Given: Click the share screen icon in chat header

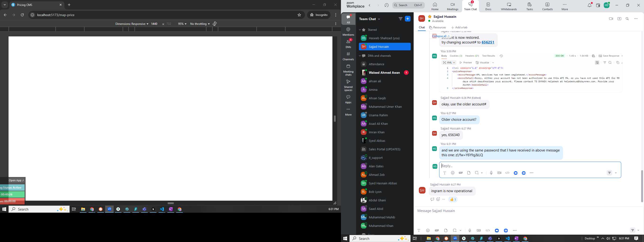Looking at the screenshot, I should pos(619,19).
